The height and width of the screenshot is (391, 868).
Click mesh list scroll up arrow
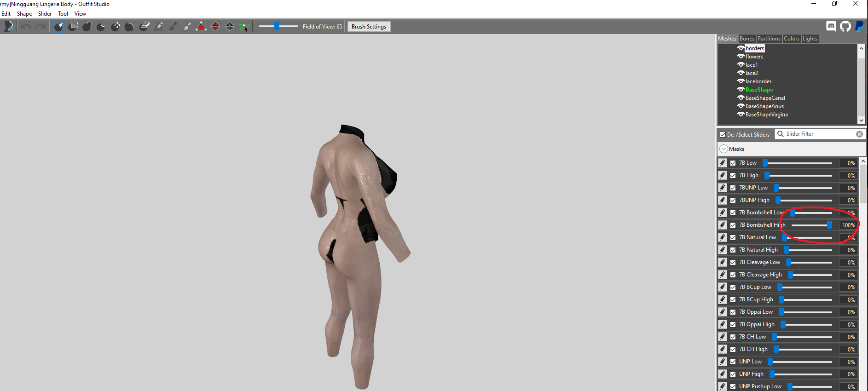[x=862, y=48]
